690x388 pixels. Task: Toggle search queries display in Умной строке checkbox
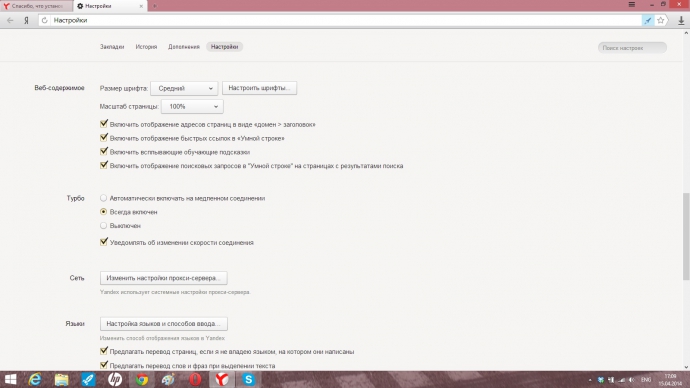[x=104, y=165]
